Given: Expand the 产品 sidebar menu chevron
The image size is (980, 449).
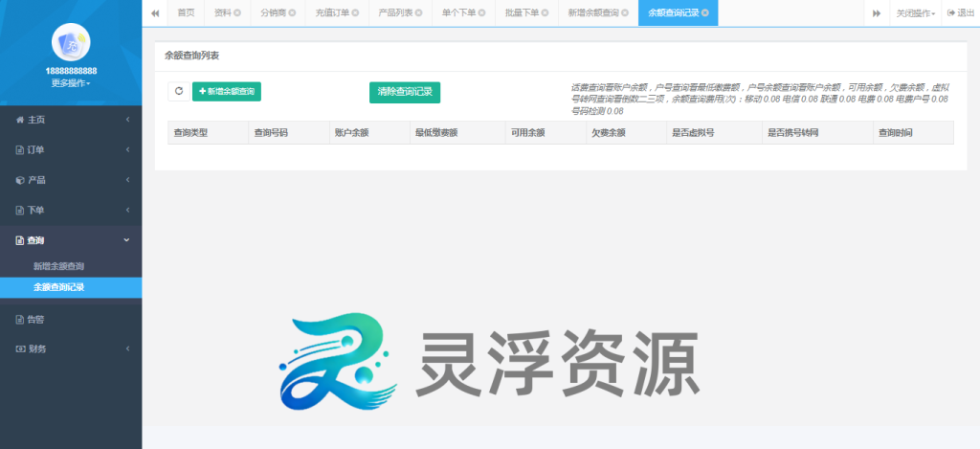Looking at the screenshot, I should tap(127, 180).
